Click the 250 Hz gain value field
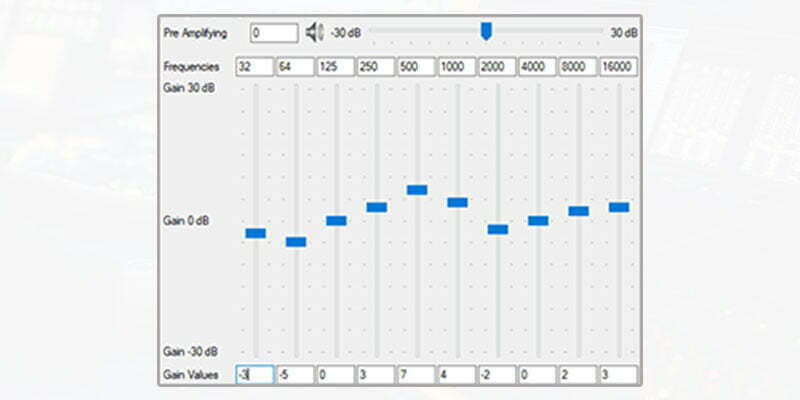The width and height of the screenshot is (800, 400). (x=376, y=375)
